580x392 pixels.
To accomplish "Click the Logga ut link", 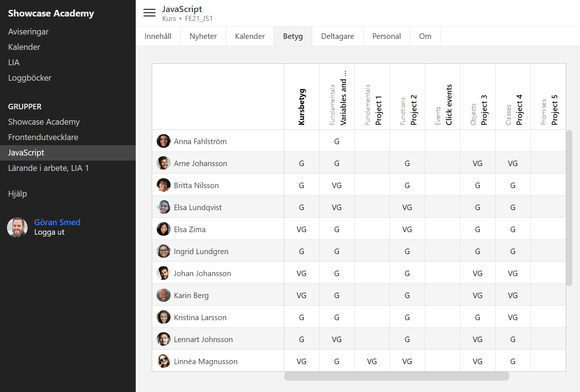I will point(49,232).
